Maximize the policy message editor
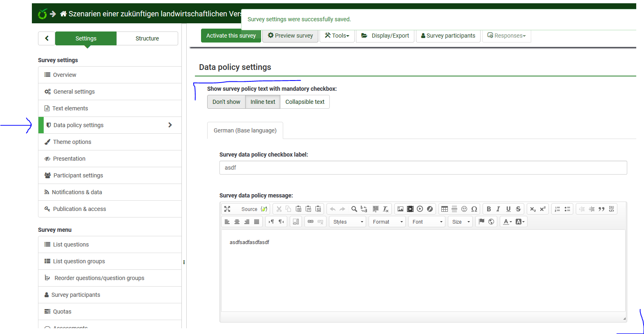 [227, 209]
